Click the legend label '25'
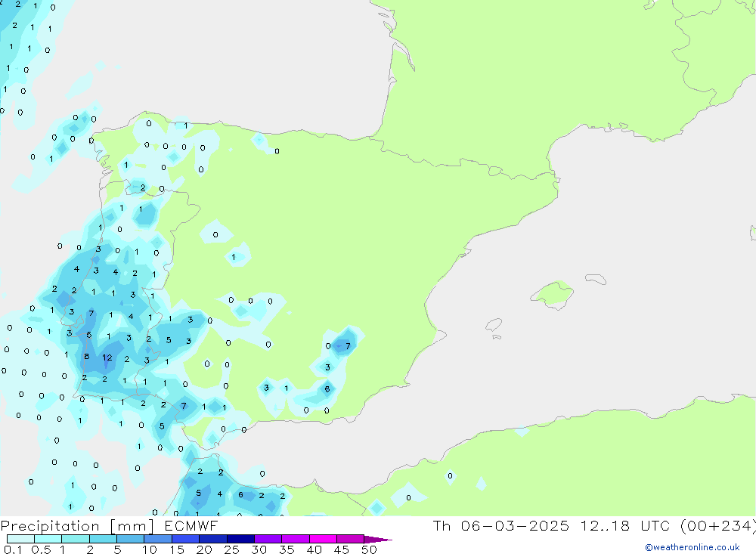This screenshot has height=554, width=756. tap(232, 549)
